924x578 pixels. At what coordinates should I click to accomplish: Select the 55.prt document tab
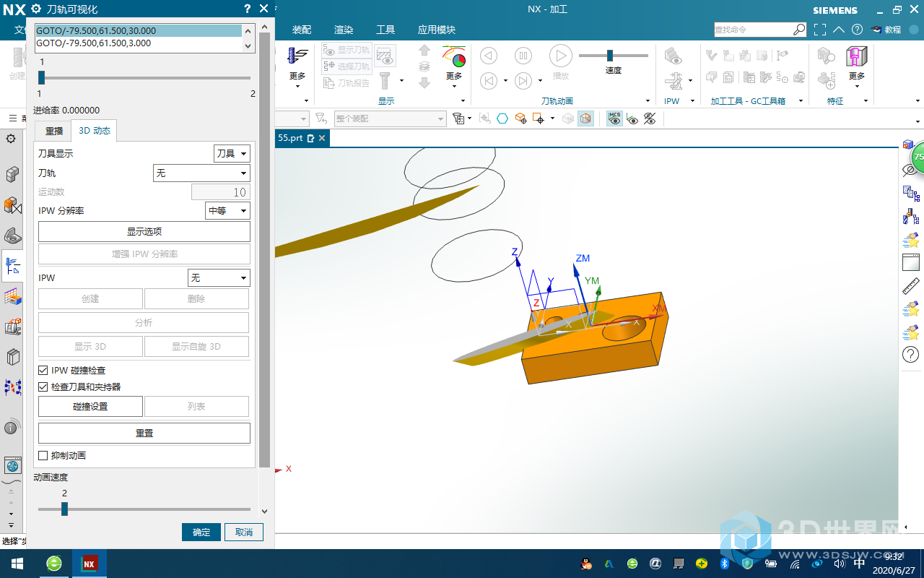[x=302, y=138]
